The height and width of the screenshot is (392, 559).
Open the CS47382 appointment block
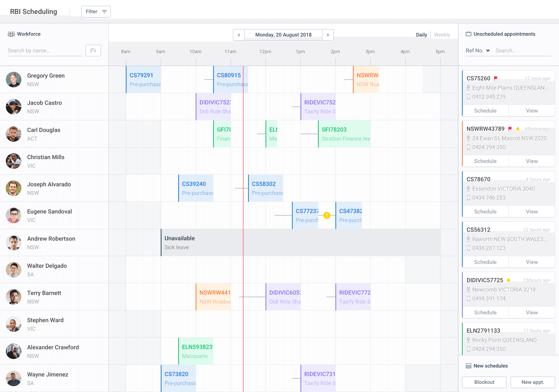pyautogui.click(x=349, y=215)
